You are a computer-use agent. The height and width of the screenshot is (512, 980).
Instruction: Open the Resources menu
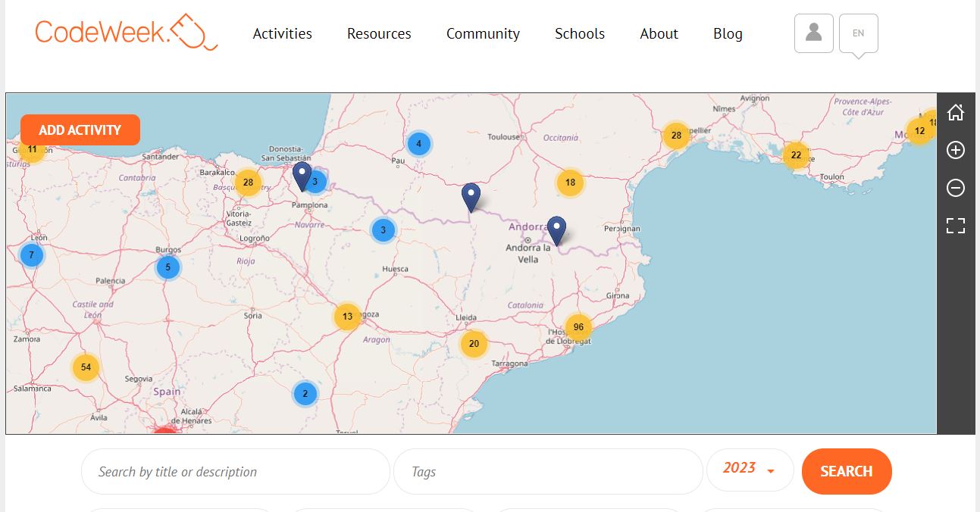point(379,33)
